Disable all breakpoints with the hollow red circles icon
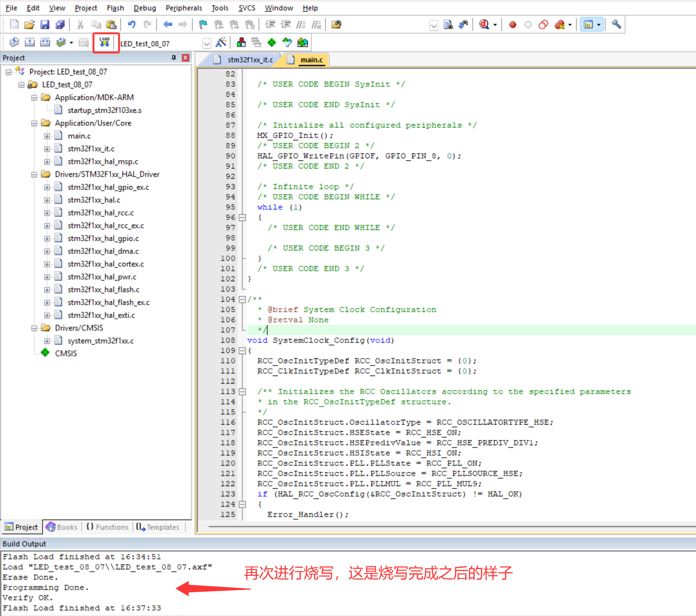The image size is (696, 616). [544, 25]
